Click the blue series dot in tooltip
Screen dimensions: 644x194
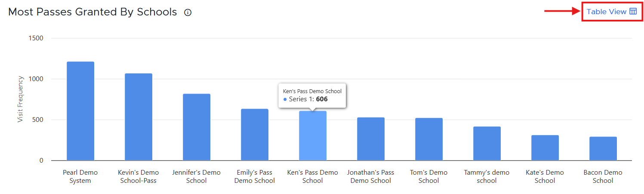285,100
